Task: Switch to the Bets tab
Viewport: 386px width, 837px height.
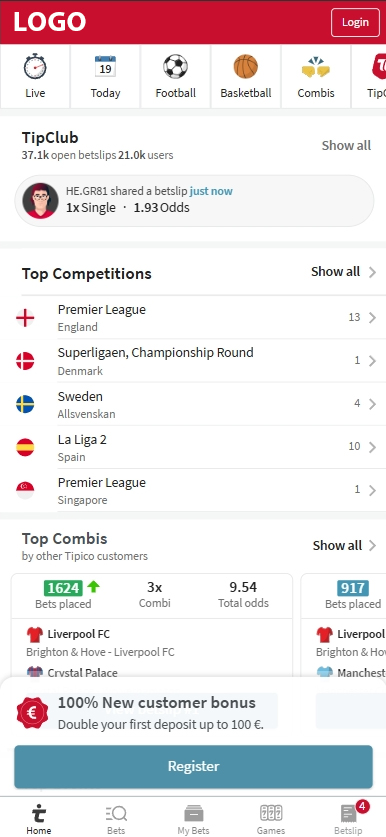Action: [116, 819]
